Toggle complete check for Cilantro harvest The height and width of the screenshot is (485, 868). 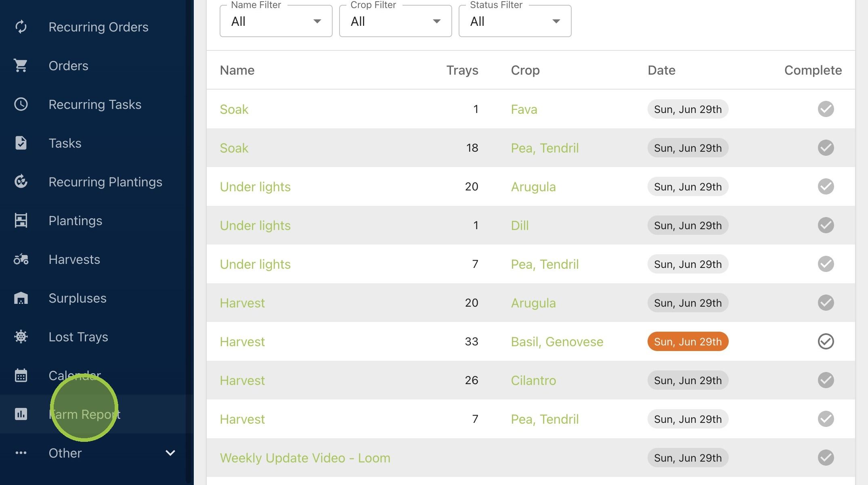pyautogui.click(x=826, y=380)
